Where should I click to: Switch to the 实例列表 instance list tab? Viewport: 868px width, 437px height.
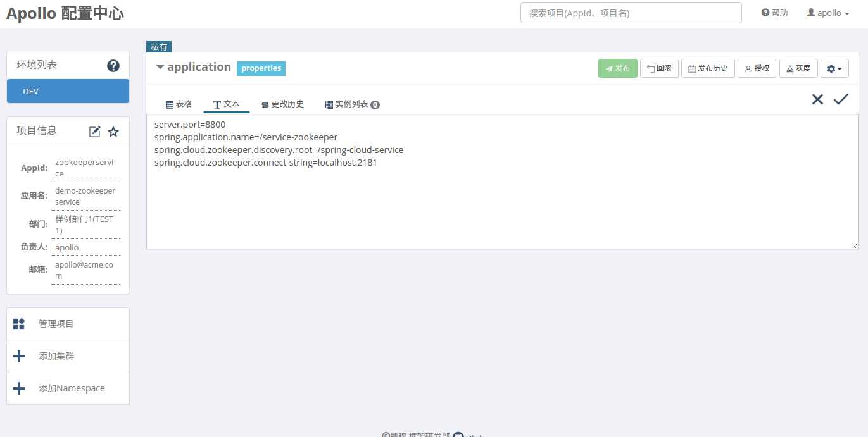352,104
